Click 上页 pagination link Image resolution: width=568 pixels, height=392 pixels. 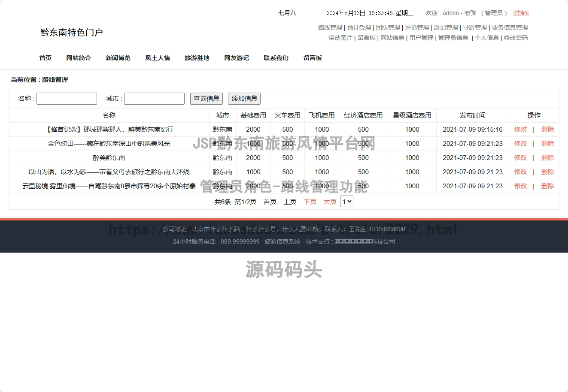click(x=290, y=202)
